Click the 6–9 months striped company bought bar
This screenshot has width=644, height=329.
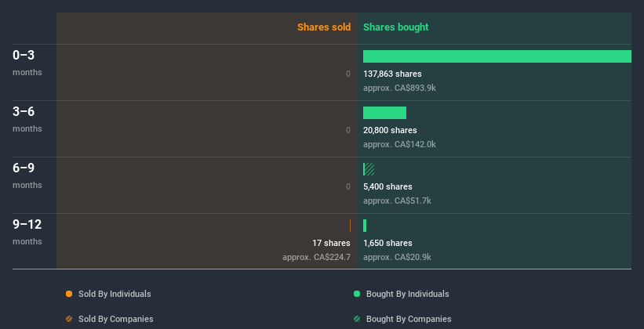click(369, 169)
